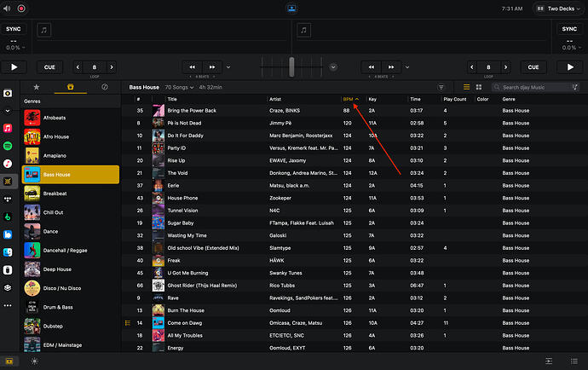588x370 pixels.
Task: Select Deep House genre
Action: pyautogui.click(x=71, y=269)
